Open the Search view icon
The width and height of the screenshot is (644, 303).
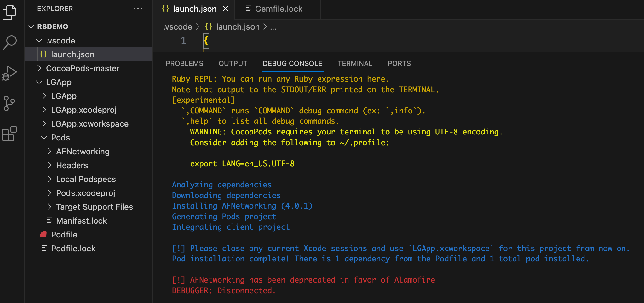pos(9,43)
